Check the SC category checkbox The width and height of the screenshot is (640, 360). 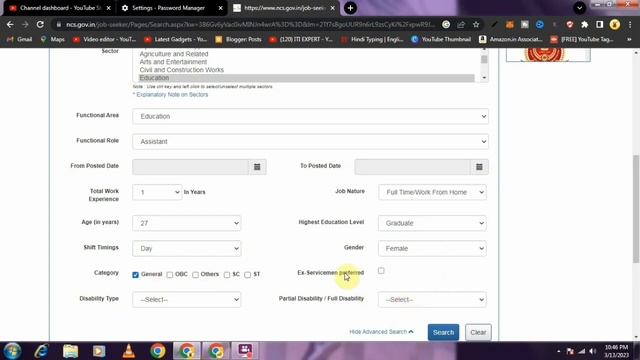[227, 275]
